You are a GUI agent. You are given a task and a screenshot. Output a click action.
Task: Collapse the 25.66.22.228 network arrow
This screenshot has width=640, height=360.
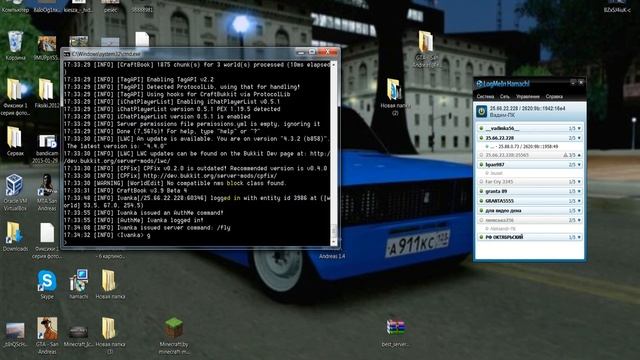click(579, 138)
